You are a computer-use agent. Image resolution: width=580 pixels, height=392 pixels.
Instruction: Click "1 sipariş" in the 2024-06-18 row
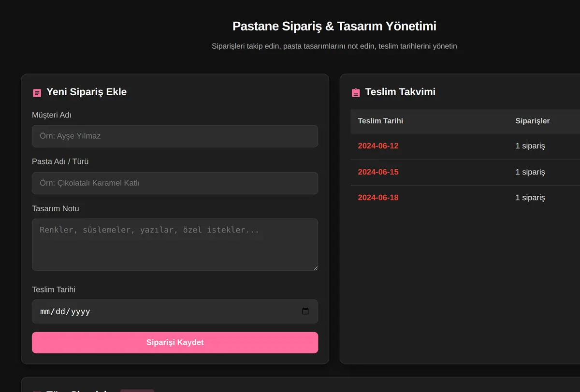click(530, 198)
